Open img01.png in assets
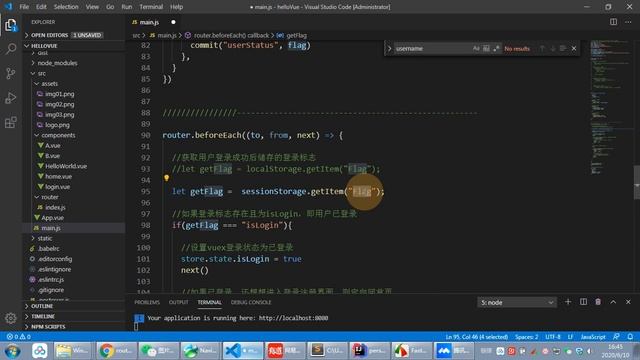The image size is (640, 360). point(60,94)
